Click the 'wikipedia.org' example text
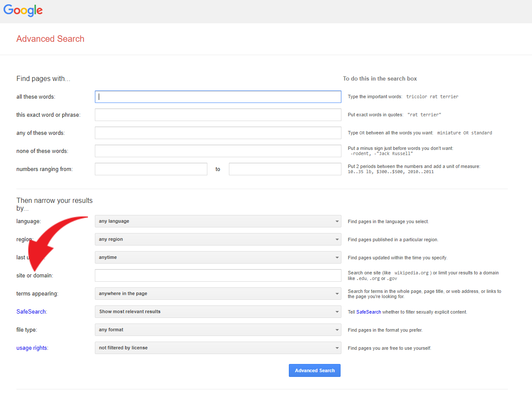The width and height of the screenshot is (532, 395). point(411,273)
